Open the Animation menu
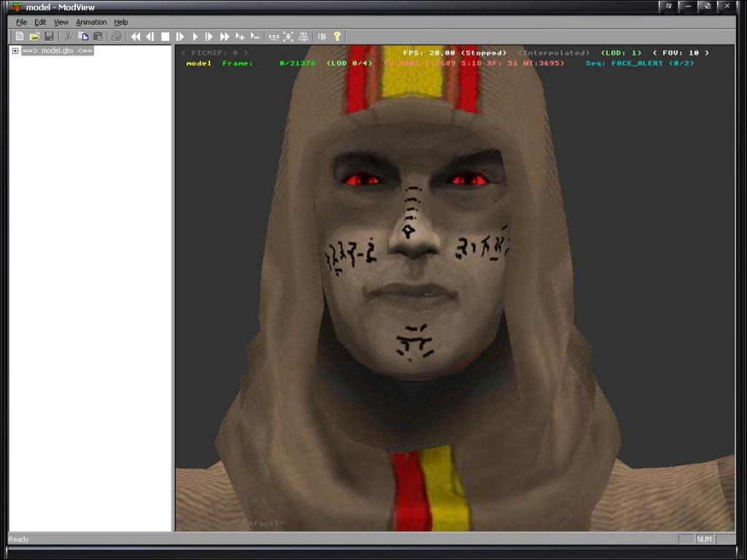747x560 pixels. point(91,23)
